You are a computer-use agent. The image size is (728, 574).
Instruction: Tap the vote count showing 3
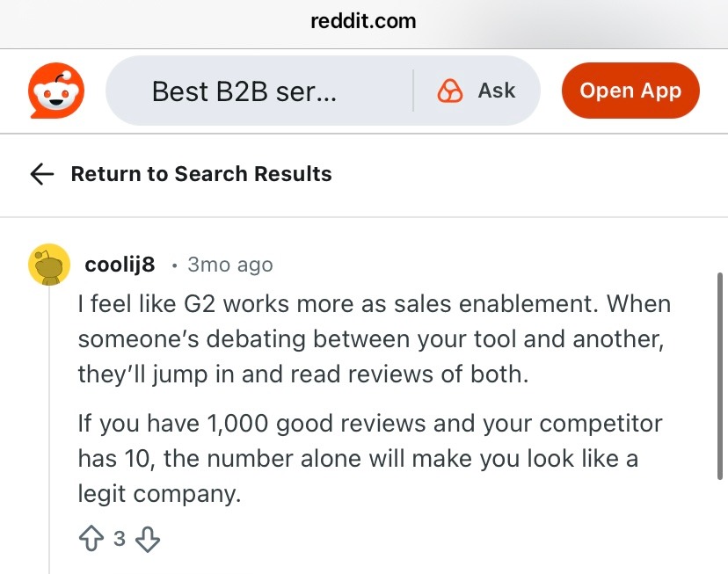(121, 538)
